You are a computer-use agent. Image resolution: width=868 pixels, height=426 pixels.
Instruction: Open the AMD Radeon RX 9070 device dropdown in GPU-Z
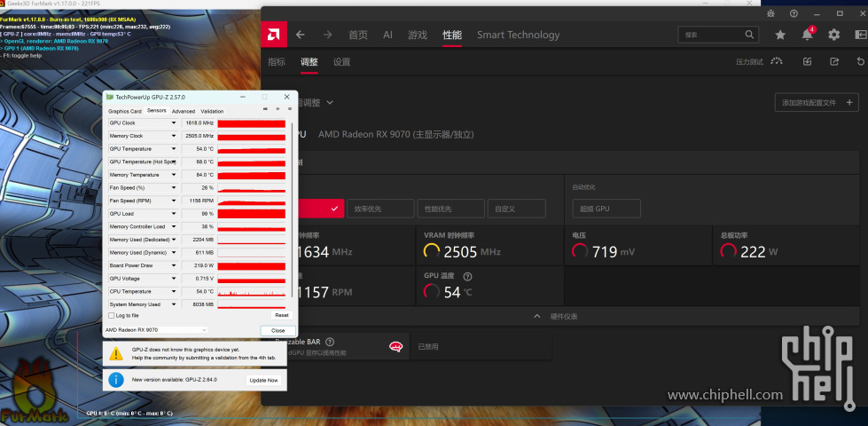[155, 329]
